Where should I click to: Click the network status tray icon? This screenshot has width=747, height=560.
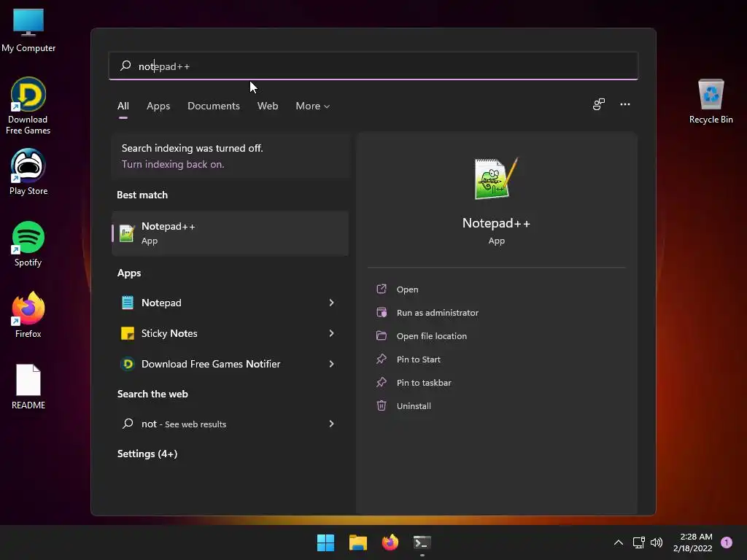click(638, 542)
